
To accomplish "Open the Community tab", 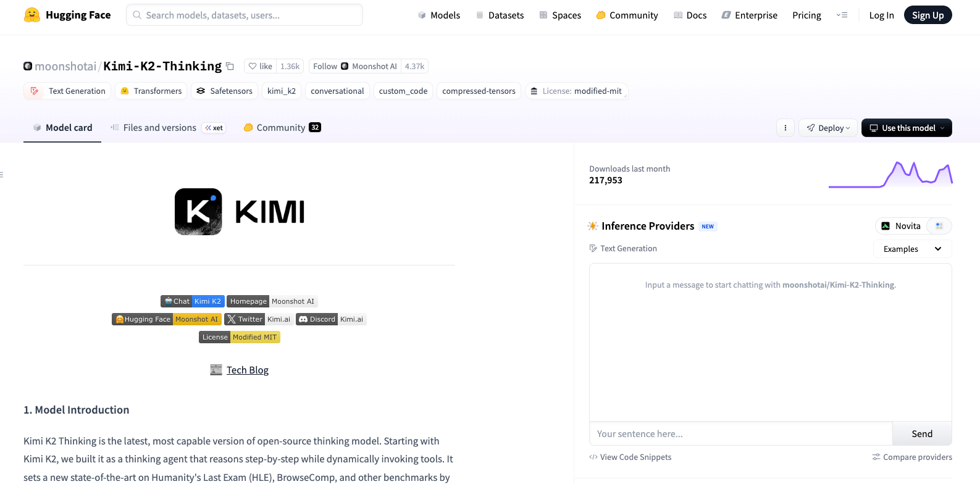I will [281, 128].
